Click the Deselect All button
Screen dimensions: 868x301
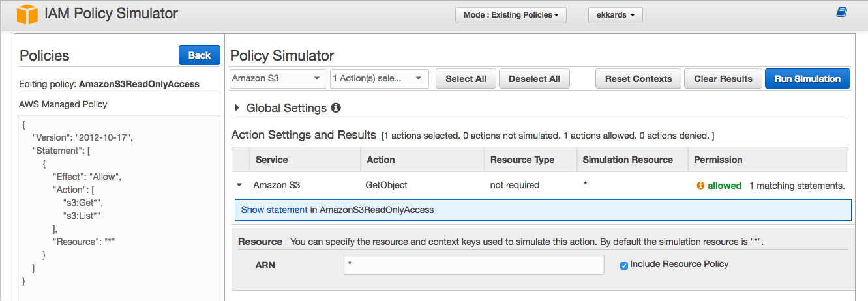(x=534, y=79)
